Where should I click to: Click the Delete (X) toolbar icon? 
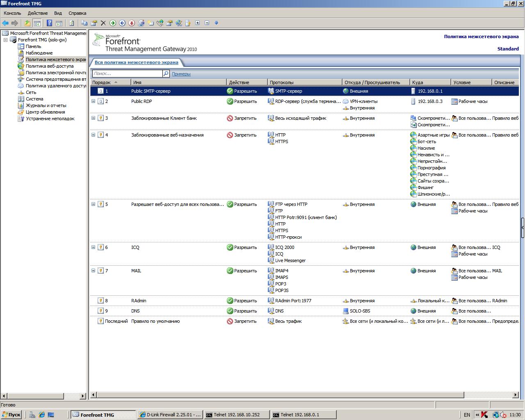[x=103, y=23]
